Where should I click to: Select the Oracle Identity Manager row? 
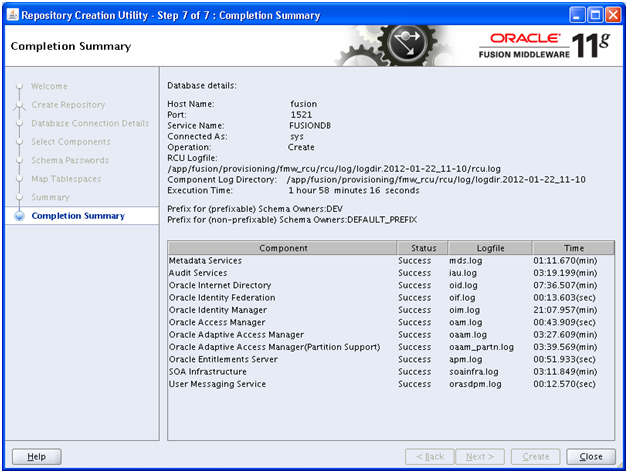(x=391, y=310)
